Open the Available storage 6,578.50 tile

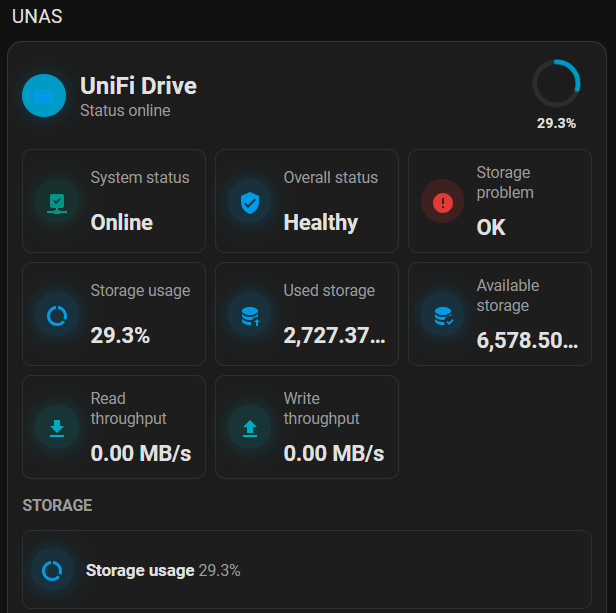(500, 314)
